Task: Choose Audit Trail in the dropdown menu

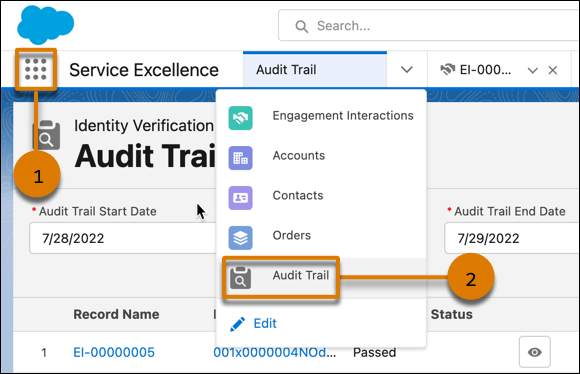Action: (x=321, y=277)
